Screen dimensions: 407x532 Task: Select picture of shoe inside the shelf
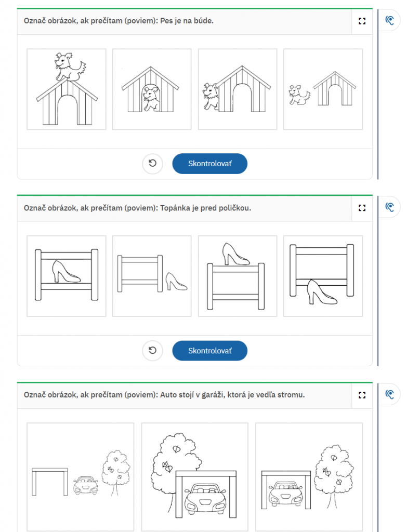click(67, 276)
